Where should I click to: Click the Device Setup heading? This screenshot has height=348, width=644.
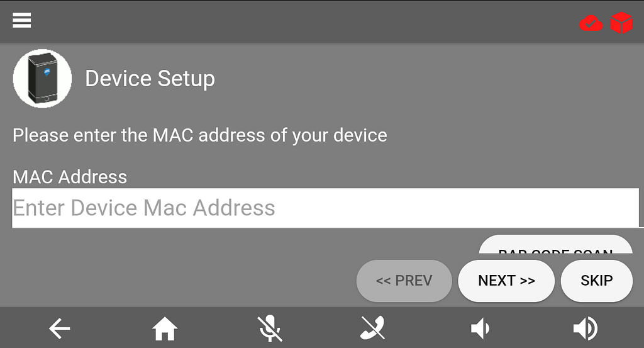coord(150,79)
